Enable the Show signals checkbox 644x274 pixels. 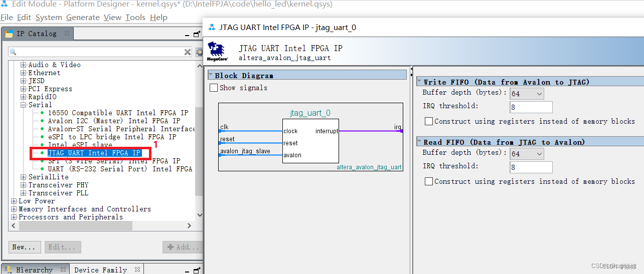[x=214, y=88]
